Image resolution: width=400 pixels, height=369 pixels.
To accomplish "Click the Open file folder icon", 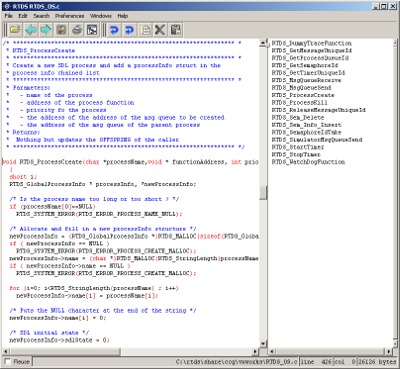I will pyautogui.click(x=14, y=30).
